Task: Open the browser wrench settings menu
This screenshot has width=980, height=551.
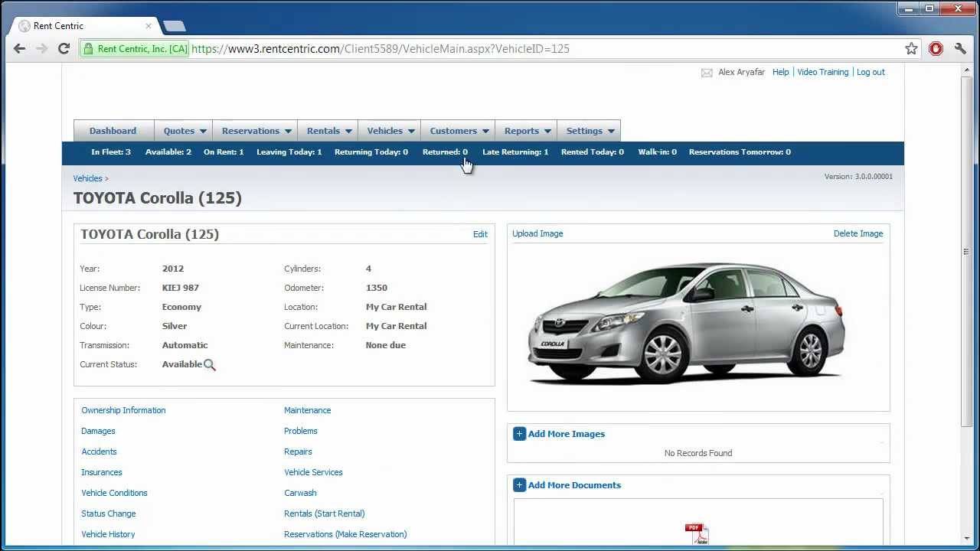Action: [960, 49]
